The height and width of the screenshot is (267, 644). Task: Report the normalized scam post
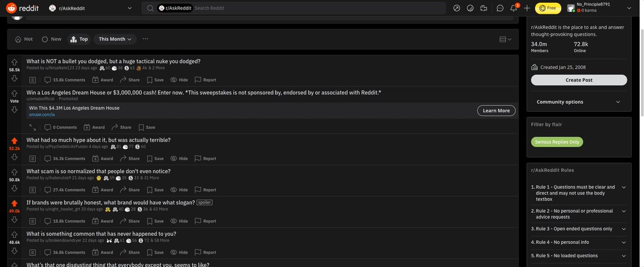coord(206,190)
